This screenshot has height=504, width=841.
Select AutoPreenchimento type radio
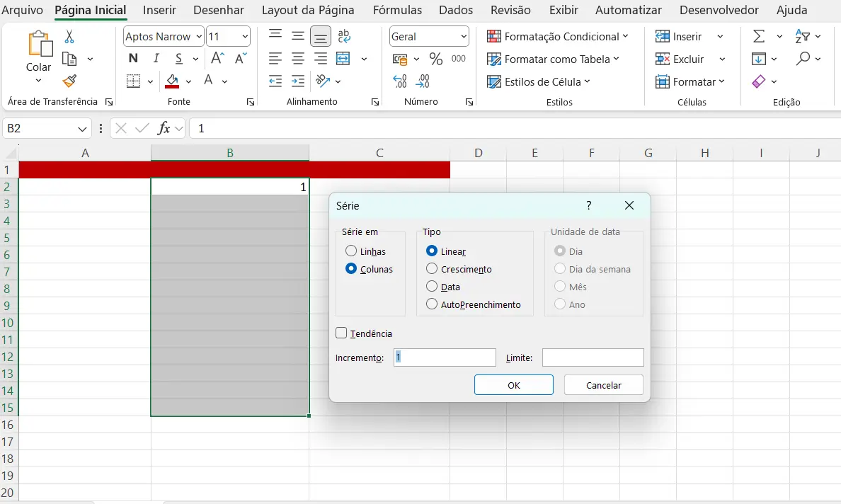pyautogui.click(x=431, y=304)
